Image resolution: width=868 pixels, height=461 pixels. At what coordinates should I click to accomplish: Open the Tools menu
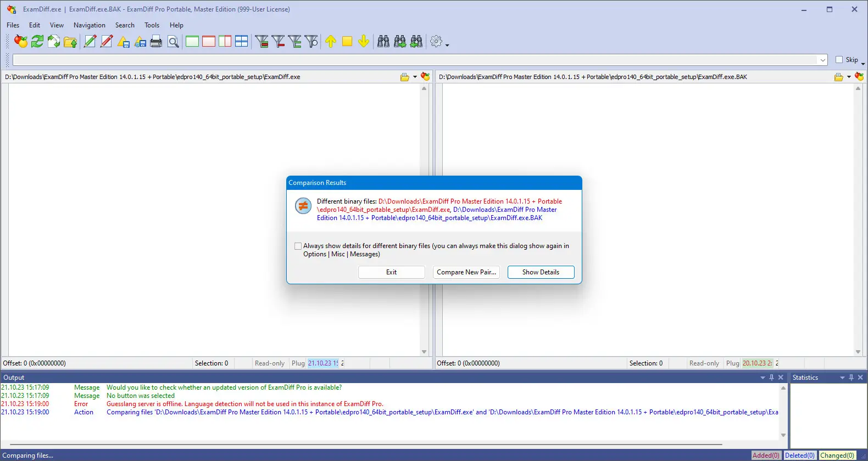pyautogui.click(x=152, y=25)
